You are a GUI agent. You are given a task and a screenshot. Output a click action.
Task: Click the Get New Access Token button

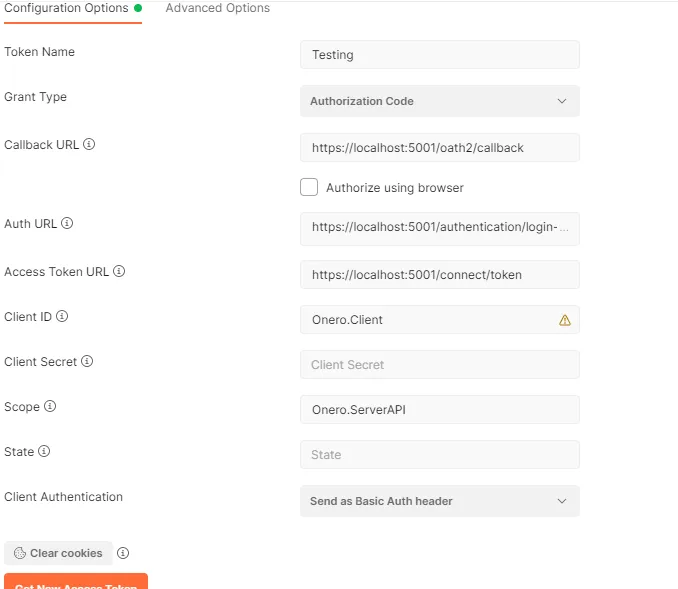click(76, 582)
